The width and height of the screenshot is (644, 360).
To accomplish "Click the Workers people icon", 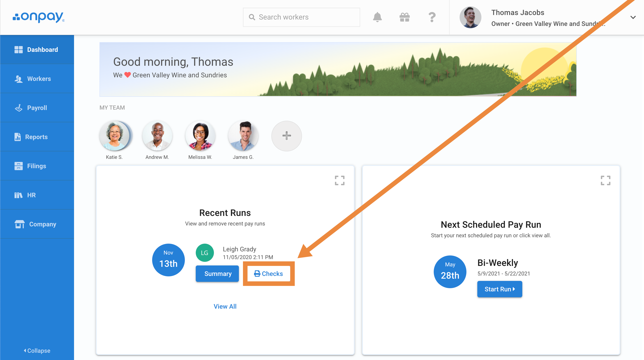I will tap(18, 79).
